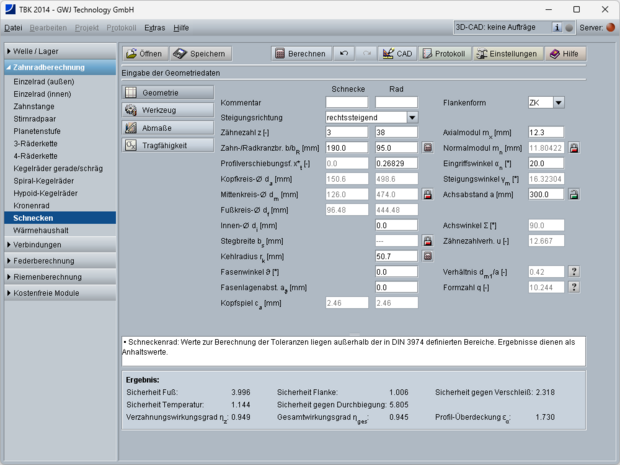Switch to the Werkzeug tab
The image size is (620, 465).
167,109
